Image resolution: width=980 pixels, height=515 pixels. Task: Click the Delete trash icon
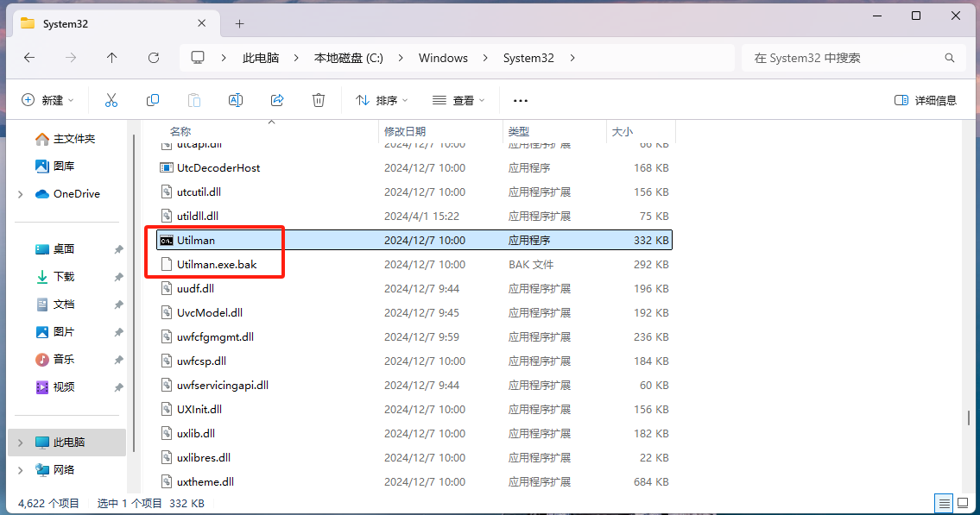pos(319,100)
